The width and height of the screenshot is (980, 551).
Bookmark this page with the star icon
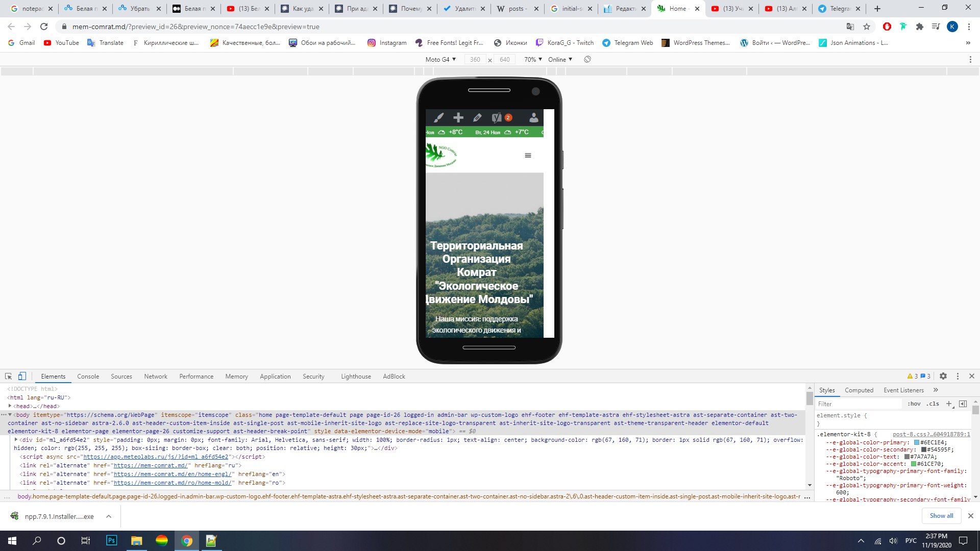(867, 27)
